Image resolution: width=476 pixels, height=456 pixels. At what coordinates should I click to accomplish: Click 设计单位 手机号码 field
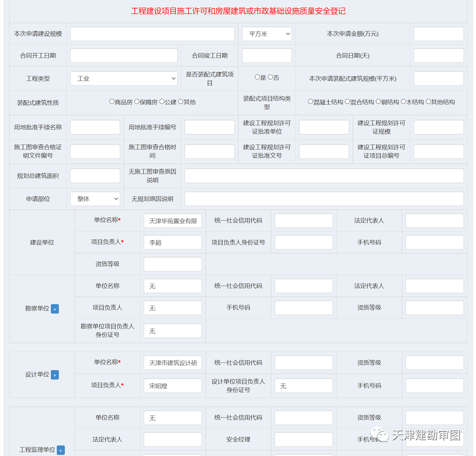pyautogui.click(x=435, y=385)
